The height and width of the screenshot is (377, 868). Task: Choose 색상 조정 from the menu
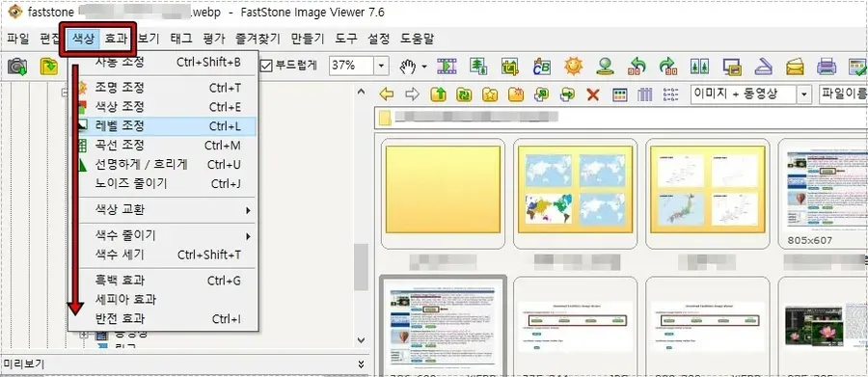tap(163, 106)
